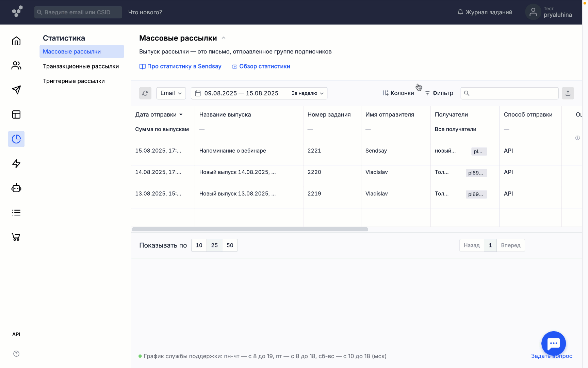Expand the 'За неделю' period dropdown

click(307, 93)
